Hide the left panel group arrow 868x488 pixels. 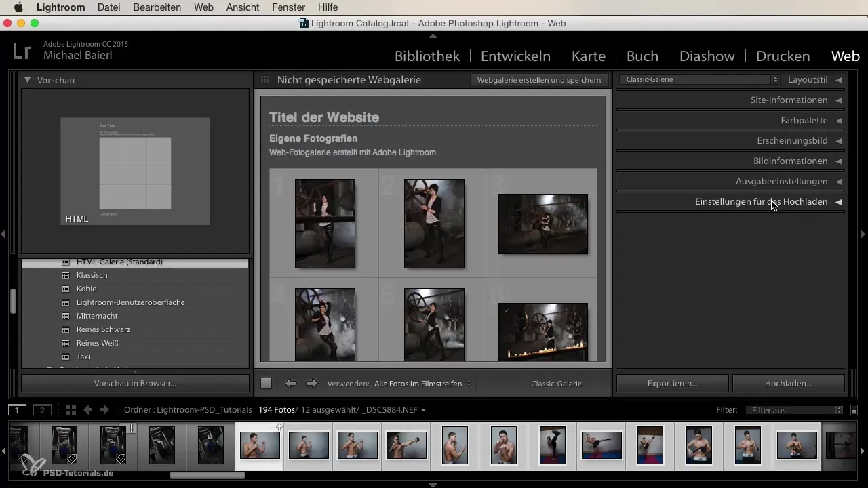(x=3, y=234)
